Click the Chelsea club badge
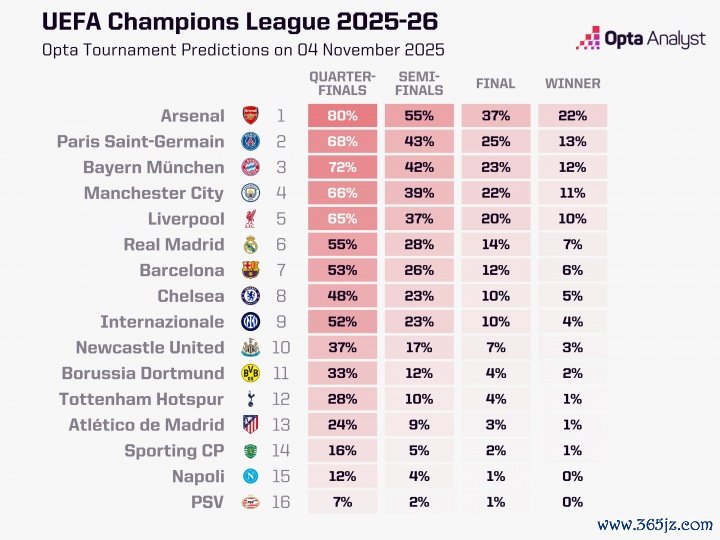 pos(249,296)
